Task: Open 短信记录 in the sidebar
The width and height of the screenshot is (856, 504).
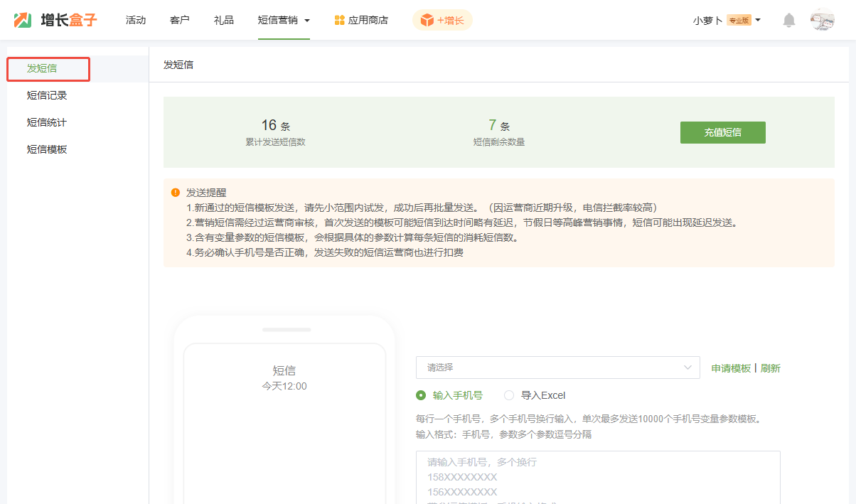Action: [x=47, y=95]
